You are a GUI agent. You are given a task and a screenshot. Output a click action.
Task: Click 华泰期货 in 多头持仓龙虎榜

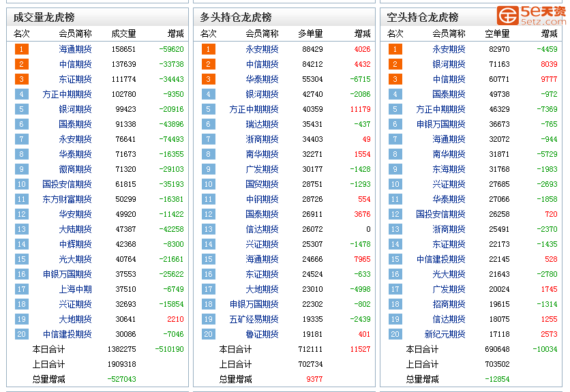(x=262, y=79)
